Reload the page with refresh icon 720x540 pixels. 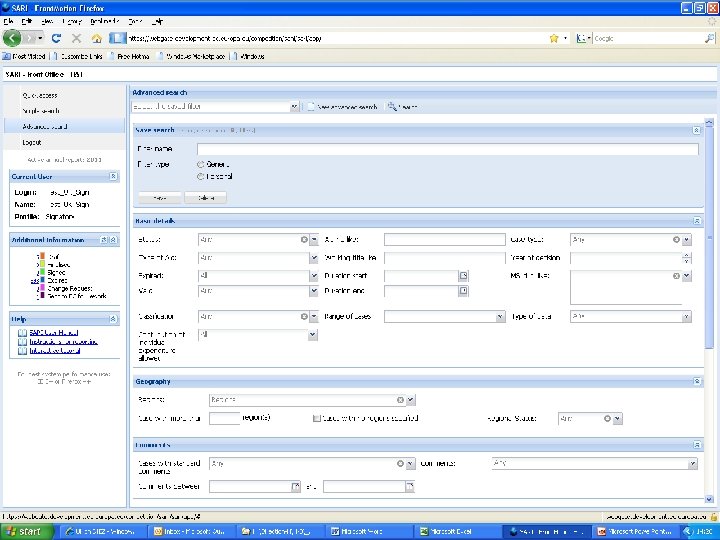click(x=56, y=39)
